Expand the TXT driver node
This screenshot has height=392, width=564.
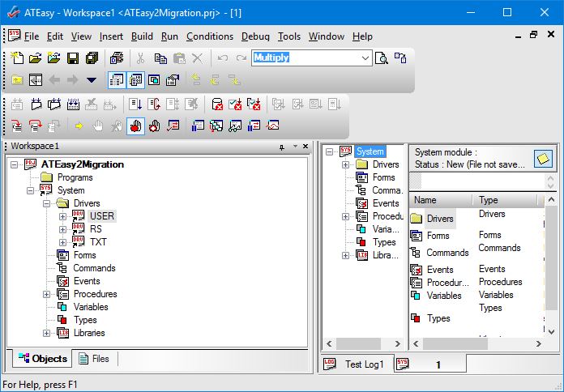tap(62, 242)
